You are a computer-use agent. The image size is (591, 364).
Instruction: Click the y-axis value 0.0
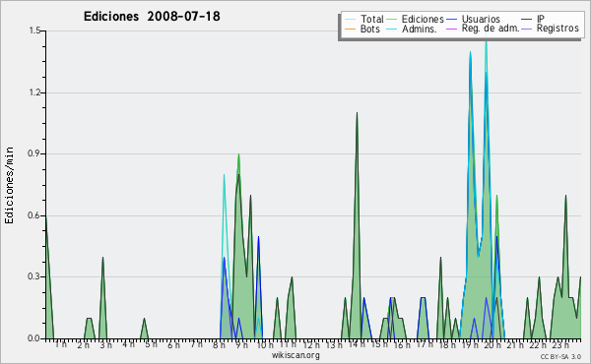pos(33,338)
